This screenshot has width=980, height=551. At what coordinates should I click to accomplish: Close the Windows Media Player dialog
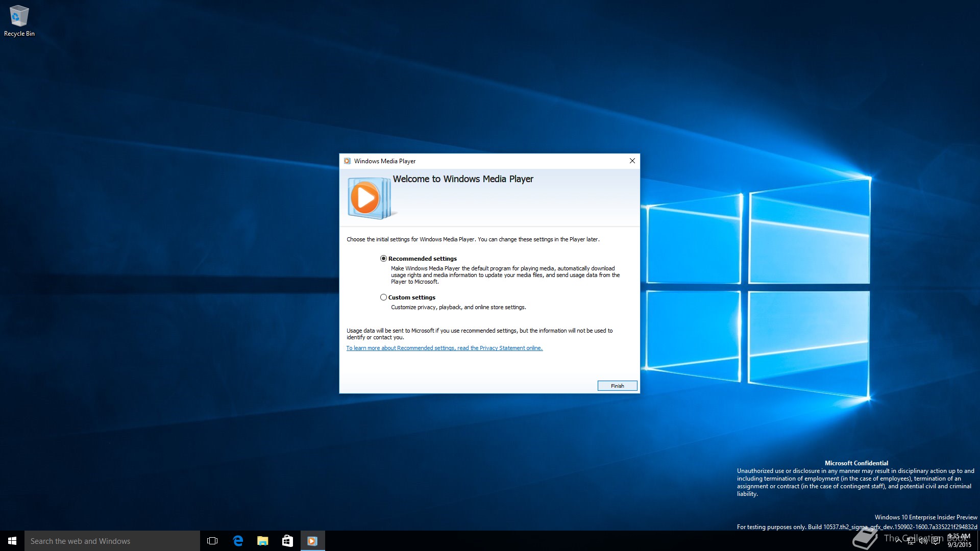click(632, 161)
